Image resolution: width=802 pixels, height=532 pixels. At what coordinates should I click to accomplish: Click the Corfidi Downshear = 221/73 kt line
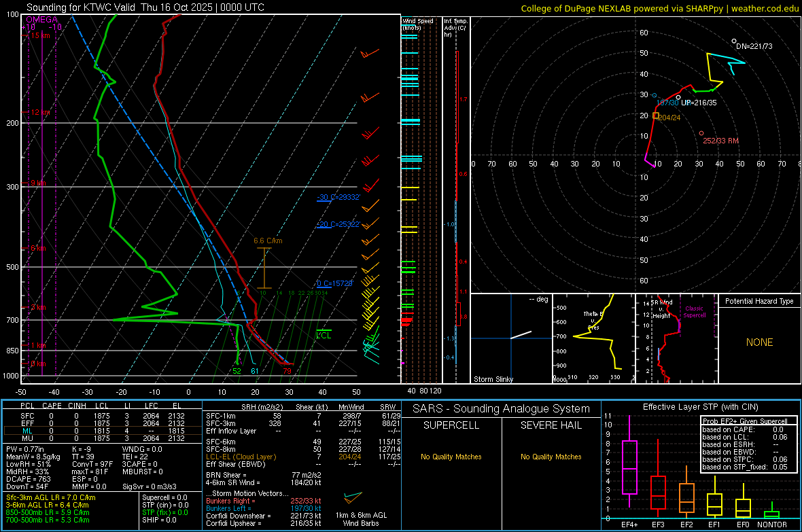pos(264,516)
